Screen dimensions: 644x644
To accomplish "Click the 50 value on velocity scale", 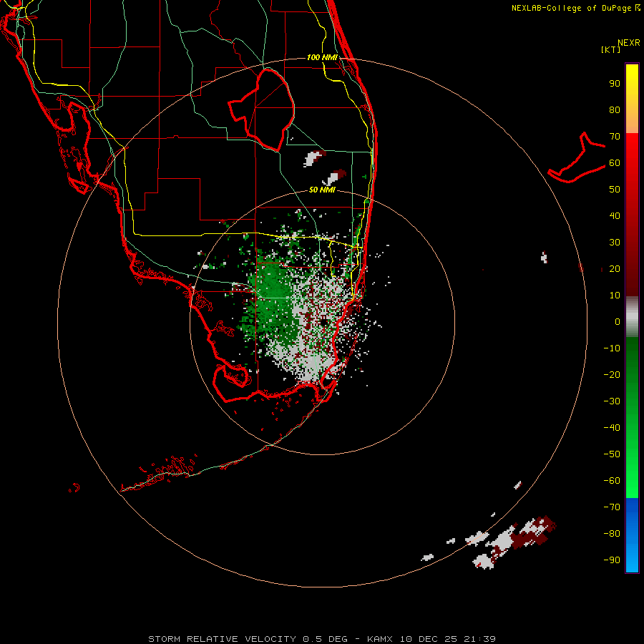I will coord(615,190).
